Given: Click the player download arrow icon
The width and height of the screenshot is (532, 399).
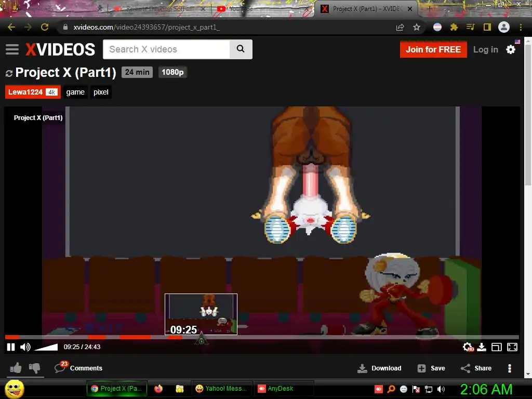Looking at the screenshot, I should tap(482, 347).
